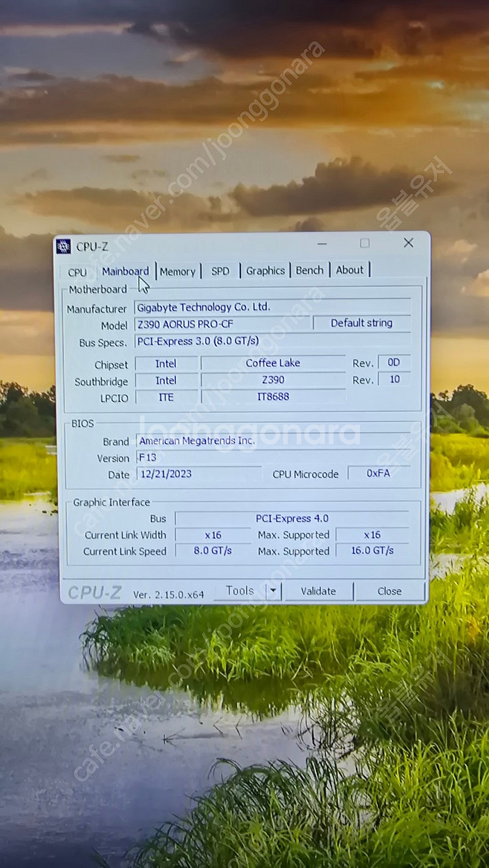The width and height of the screenshot is (489, 868).
Task: Open the SPD tab
Action: (x=220, y=270)
